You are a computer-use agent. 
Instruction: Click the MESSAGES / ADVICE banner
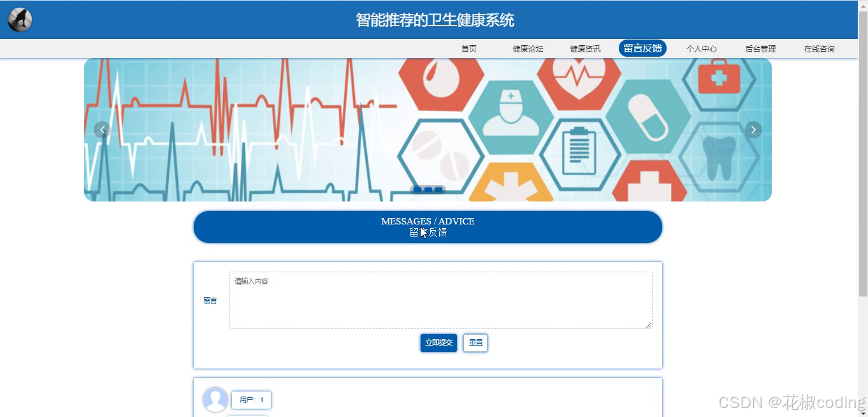coord(427,226)
